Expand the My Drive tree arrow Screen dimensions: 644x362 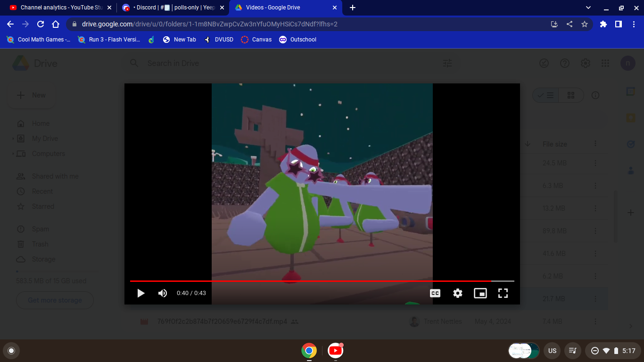13,139
